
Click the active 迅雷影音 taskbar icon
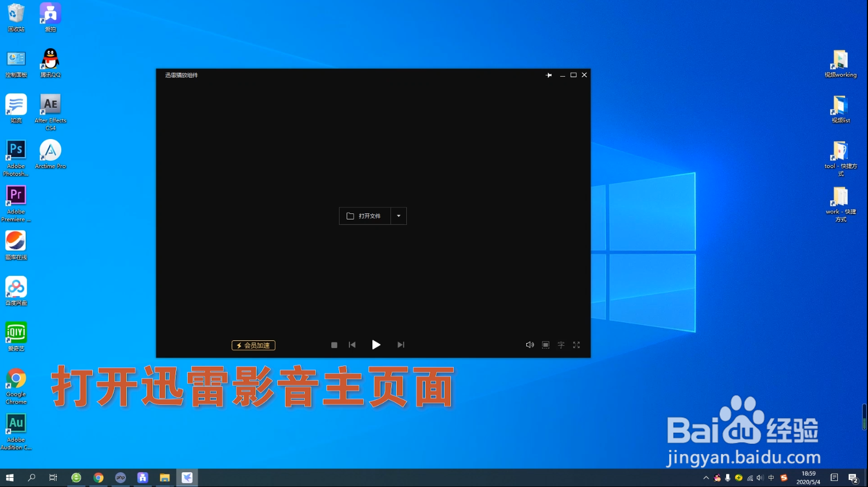[x=187, y=478]
